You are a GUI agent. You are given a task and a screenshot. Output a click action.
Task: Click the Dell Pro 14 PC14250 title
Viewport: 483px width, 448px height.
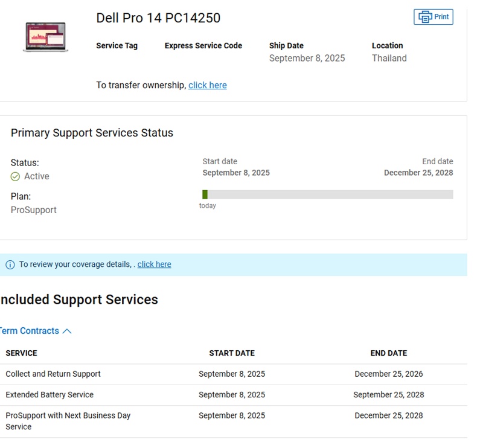(158, 18)
